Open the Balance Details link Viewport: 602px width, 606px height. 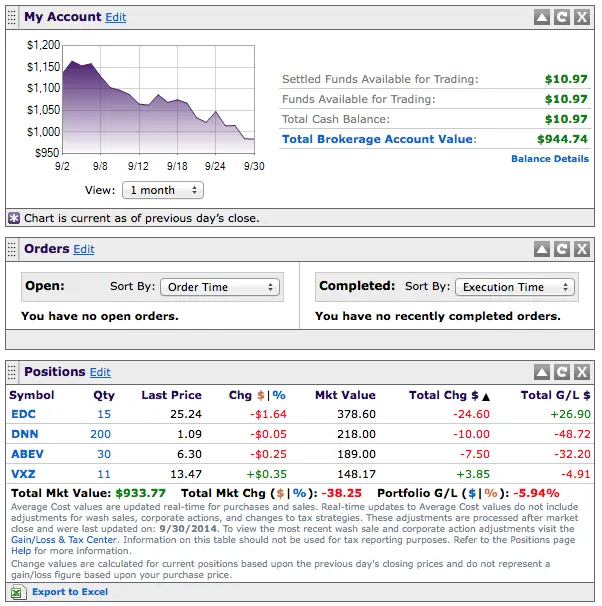click(x=550, y=159)
